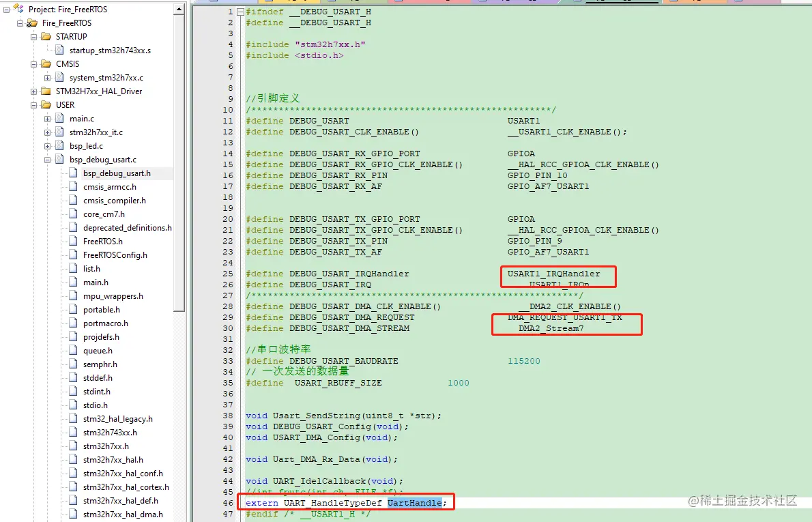Select stm32h7xx_hal_cortex.h in the tree
812x522 pixels.
click(x=126, y=487)
